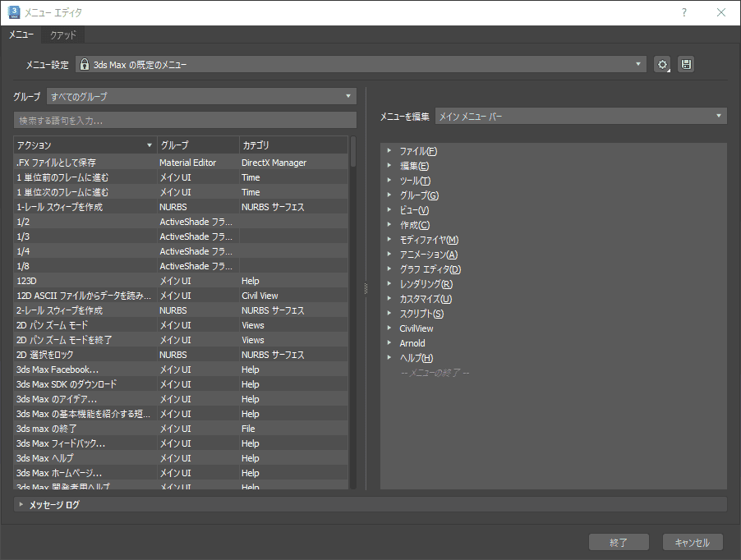This screenshot has width=741, height=560.
Task: Select the 3ds Max SDK のダウンロード action
Action: point(181,384)
